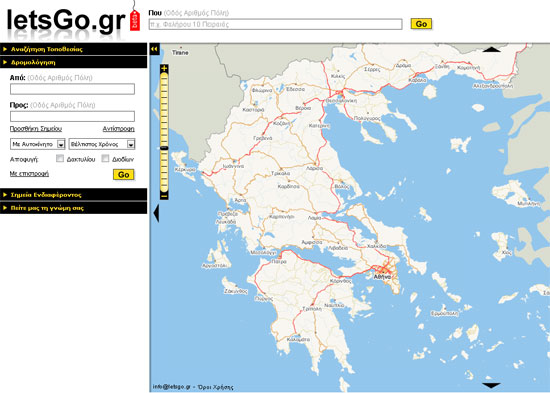
Task: Expand the Σημεία Ενδιαφέροντος section
Action: pyautogui.click(x=74, y=195)
